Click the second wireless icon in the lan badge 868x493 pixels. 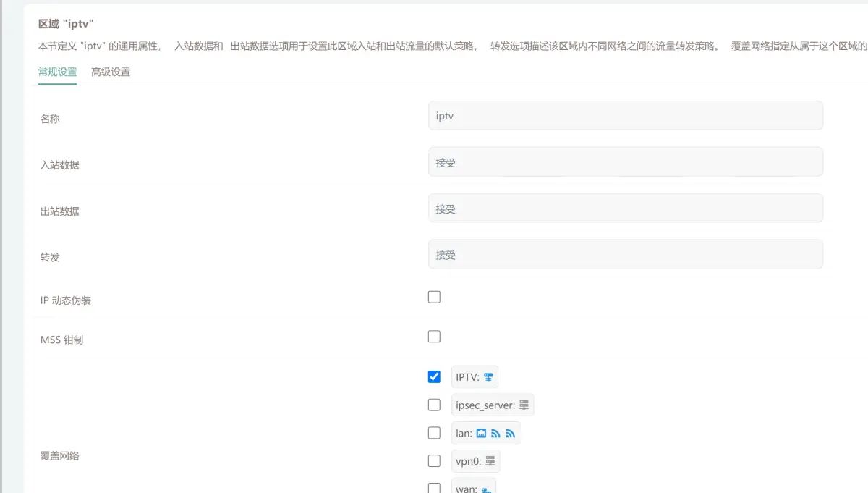[x=511, y=434]
